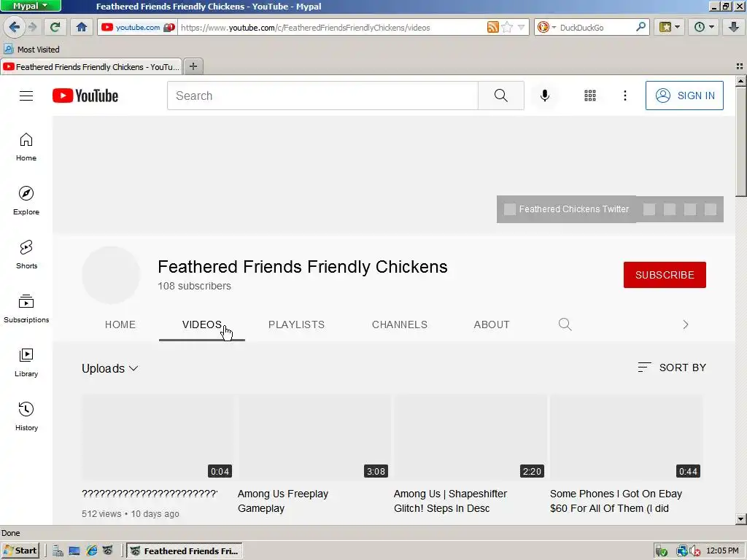Open the Most Visited bookmarks folder
This screenshot has height=560, width=747.
(31, 50)
